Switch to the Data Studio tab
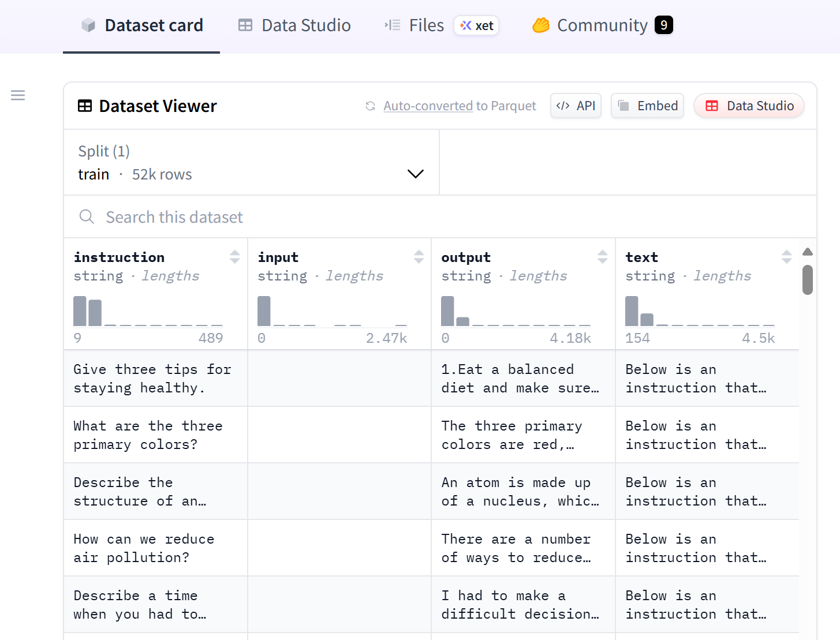This screenshot has height=640, width=840. point(294,25)
